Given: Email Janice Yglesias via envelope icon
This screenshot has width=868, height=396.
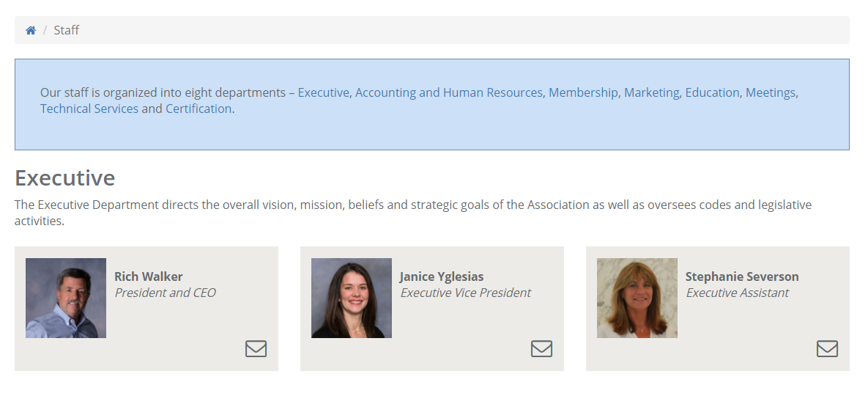Looking at the screenshot, I should tap(541, 349).
